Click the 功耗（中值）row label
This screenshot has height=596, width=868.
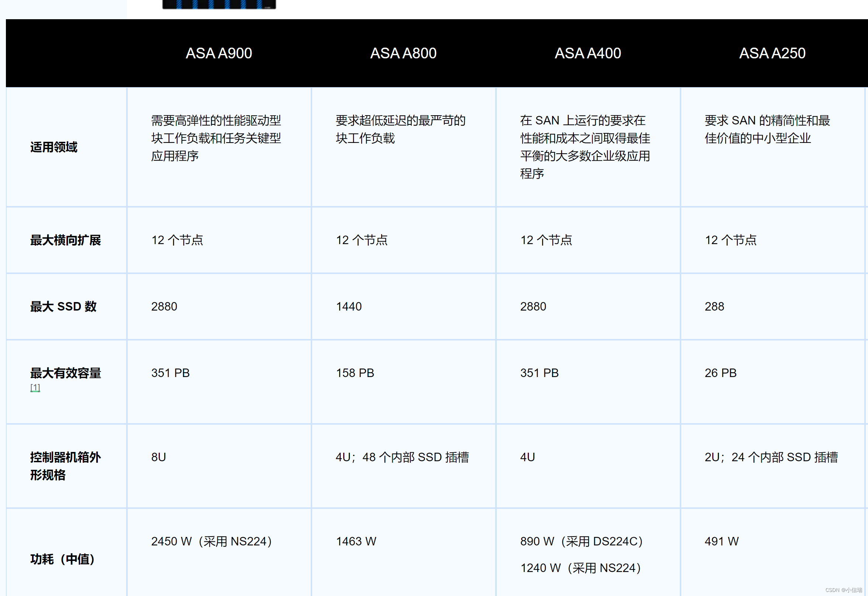click(x=62, y=559)
